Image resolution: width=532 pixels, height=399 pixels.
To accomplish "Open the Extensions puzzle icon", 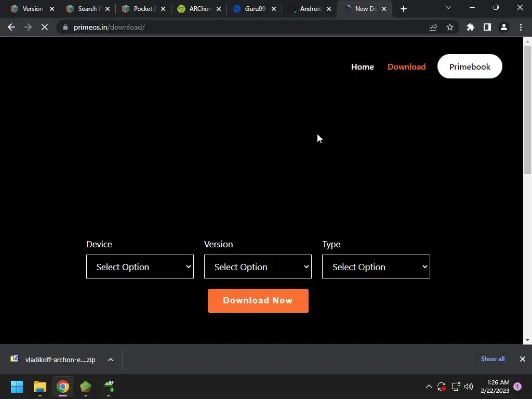I will 471,27.
